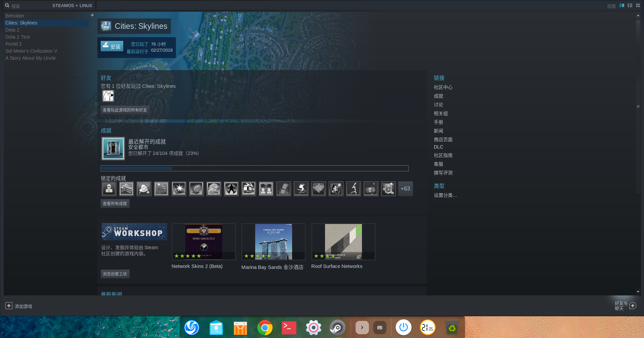Click the friend avatar icon
The image size is (644, 338).
pos(108,96)
